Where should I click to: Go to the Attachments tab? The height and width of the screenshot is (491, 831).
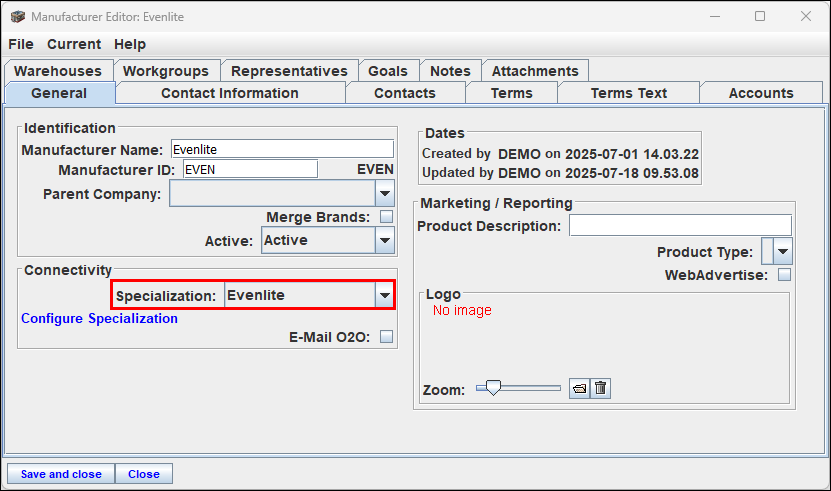[535, 71]
